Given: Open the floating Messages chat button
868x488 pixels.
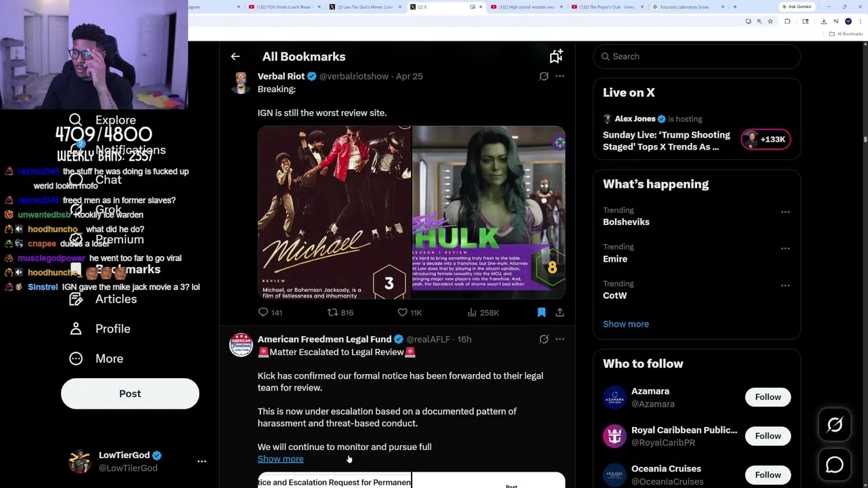Looking at the screenshot, I should 835,464.
